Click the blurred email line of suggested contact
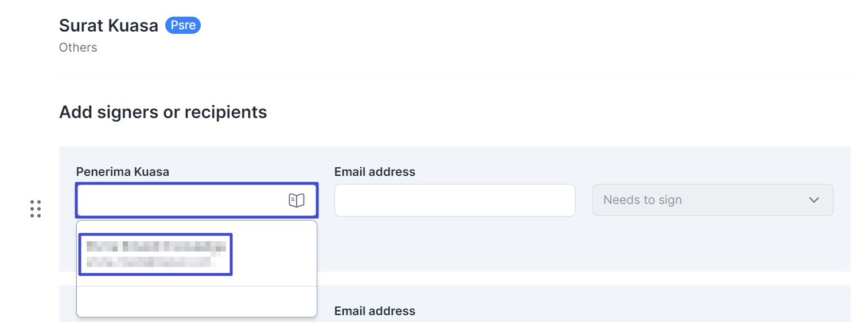The image size is (868, 322). [x=149, y=262]
